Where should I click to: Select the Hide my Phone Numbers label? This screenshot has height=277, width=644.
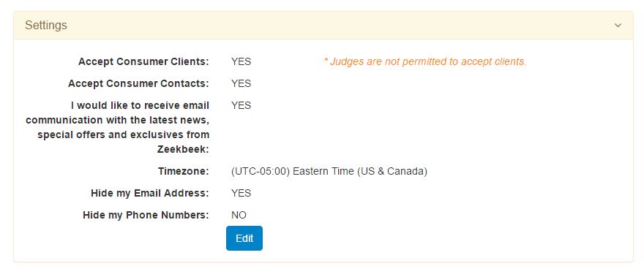146,215
